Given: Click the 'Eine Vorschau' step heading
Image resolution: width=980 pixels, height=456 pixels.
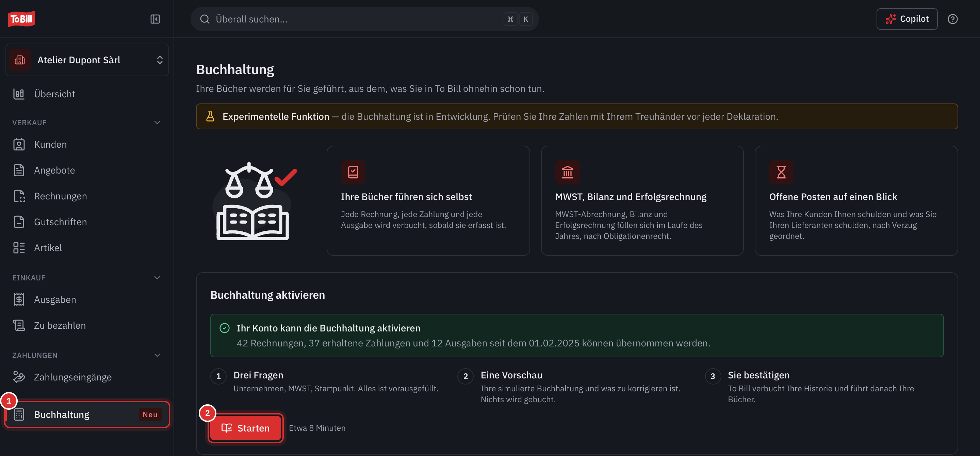Looking at the screenshot, I should point(511,375).
